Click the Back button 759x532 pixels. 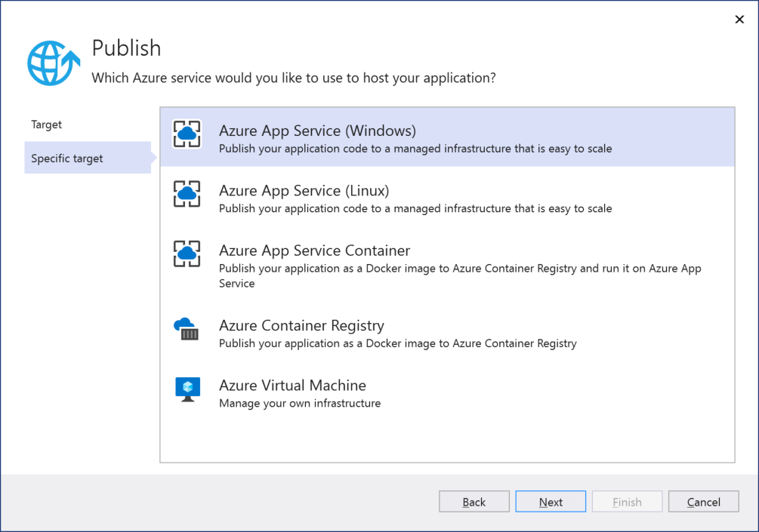point(474,501)
